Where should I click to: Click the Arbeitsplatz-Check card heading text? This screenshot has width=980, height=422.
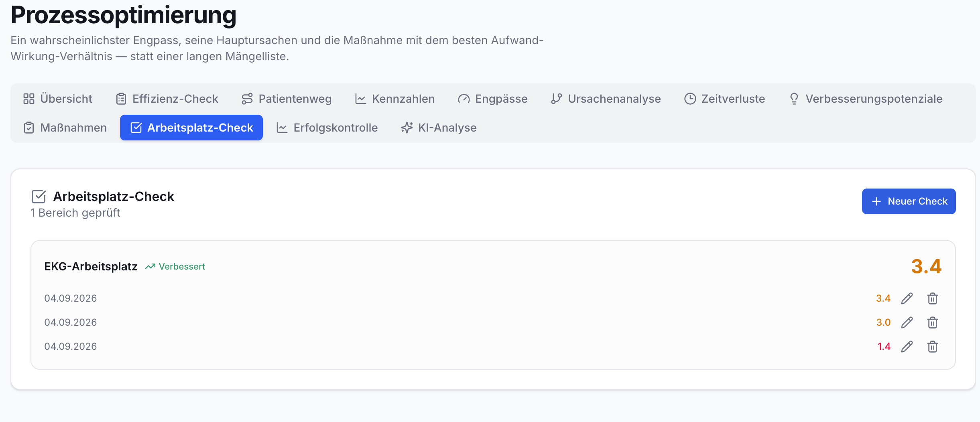coord(114,197)
